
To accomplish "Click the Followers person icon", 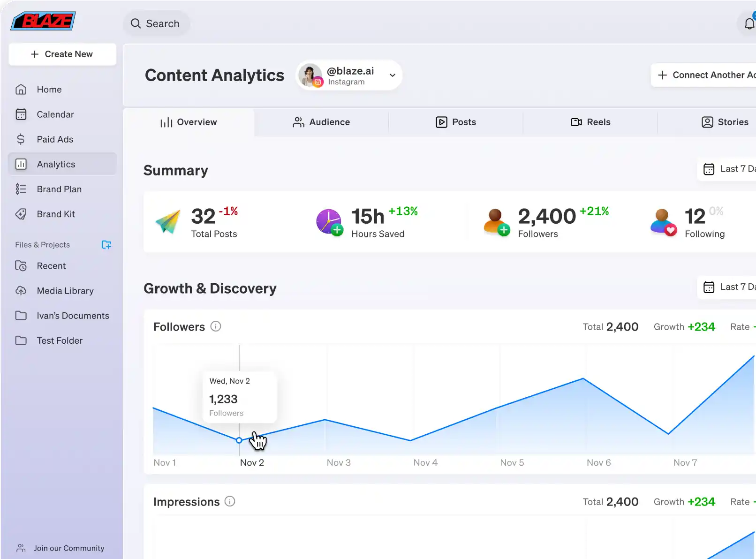I will point(496,222).
